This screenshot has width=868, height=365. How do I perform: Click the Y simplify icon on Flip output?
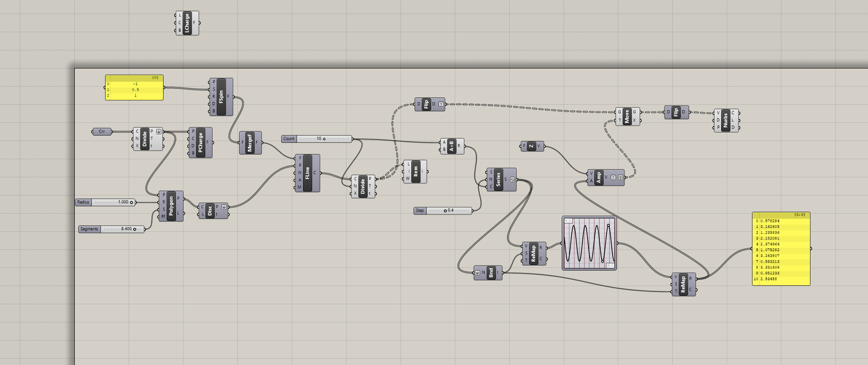[441, 104]
